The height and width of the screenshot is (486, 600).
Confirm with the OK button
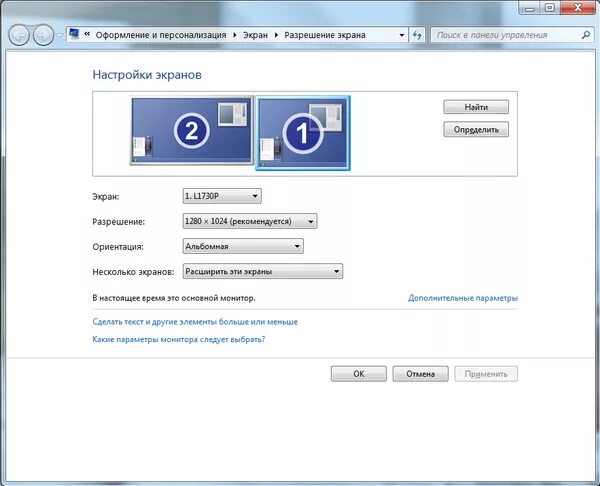tap(359, 374)
